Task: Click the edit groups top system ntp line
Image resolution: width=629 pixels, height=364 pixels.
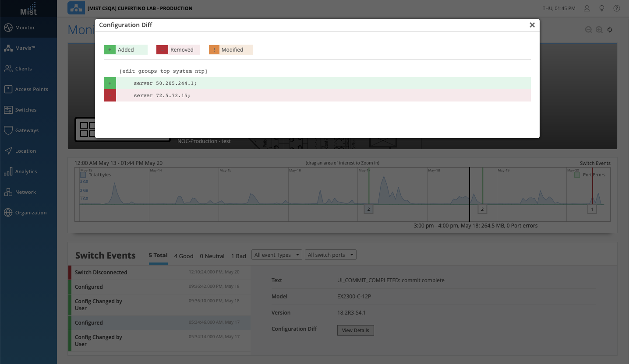Action: tap(163, 71)
